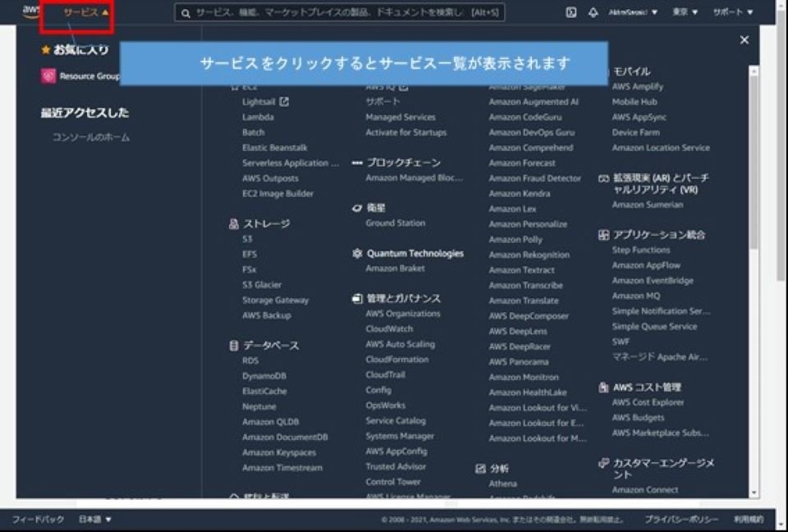The height and width of the screenshot is (532, 788).
Task: Open Storage Gateway service
Action: click(x=276, y=300)
